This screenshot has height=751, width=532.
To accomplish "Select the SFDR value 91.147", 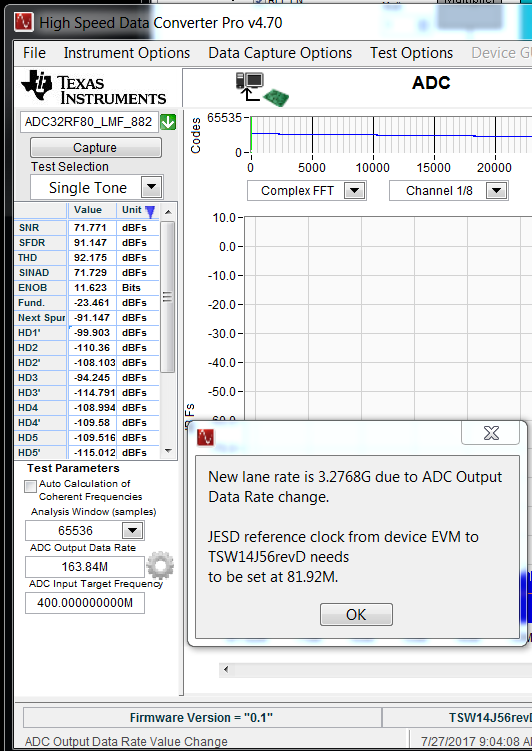I will [90, 243].
